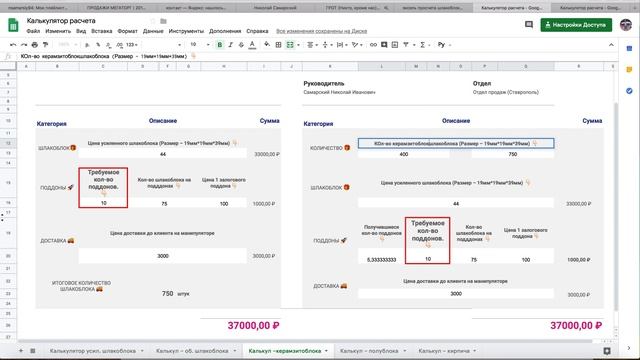Open the Изменить menu
This screenshot has height=360, width=640.
point(58,31)
